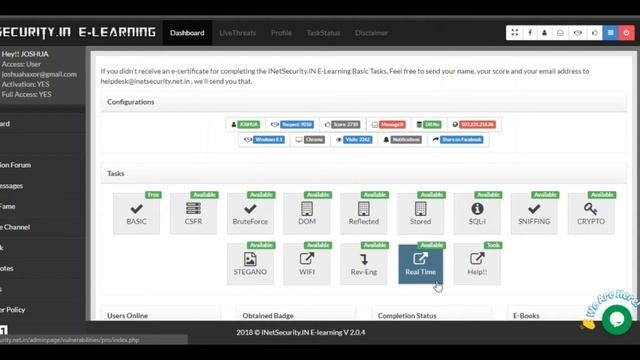Open the WIFI task tile

307,264
